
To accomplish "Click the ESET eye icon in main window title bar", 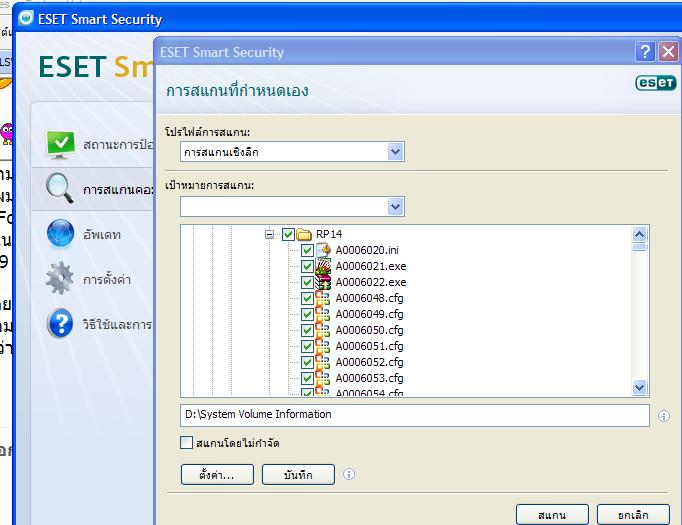I will [26, 18].
